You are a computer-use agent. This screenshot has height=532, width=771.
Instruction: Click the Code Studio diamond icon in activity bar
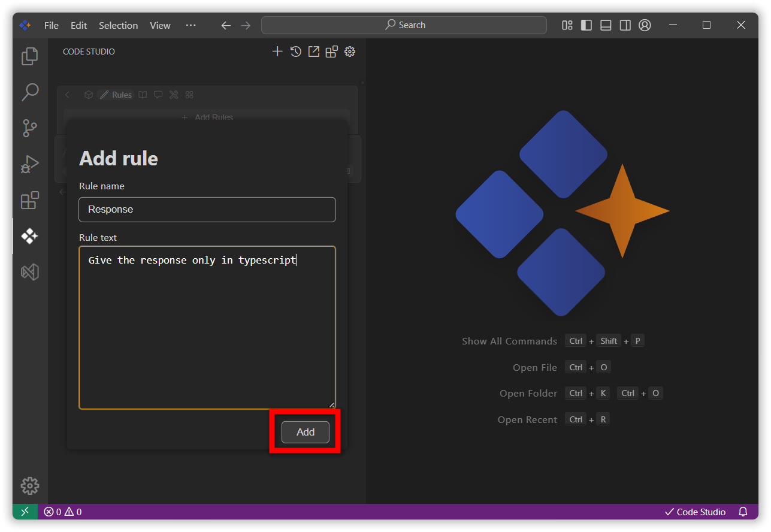point(30,236)
